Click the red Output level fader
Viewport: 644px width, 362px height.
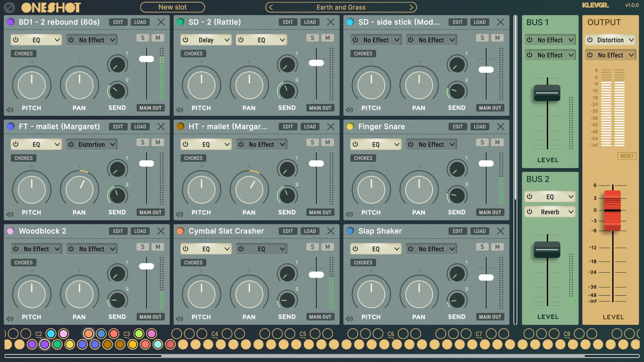pyautogui.click(x=612, y=210)
